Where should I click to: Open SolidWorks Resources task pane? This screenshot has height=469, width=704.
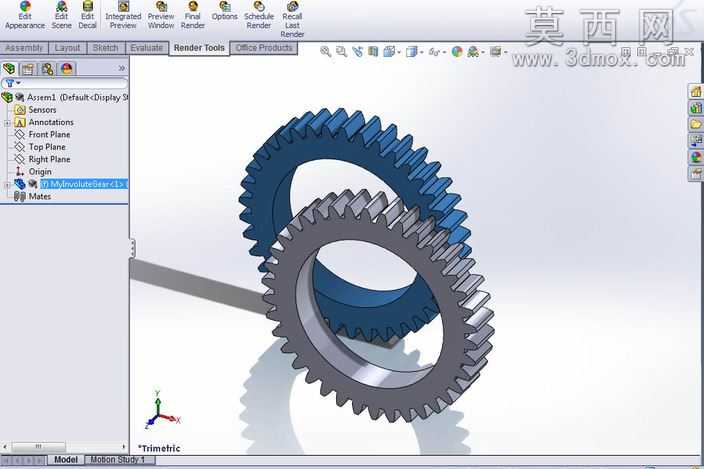pyautogui.click(x=696, y=92)
